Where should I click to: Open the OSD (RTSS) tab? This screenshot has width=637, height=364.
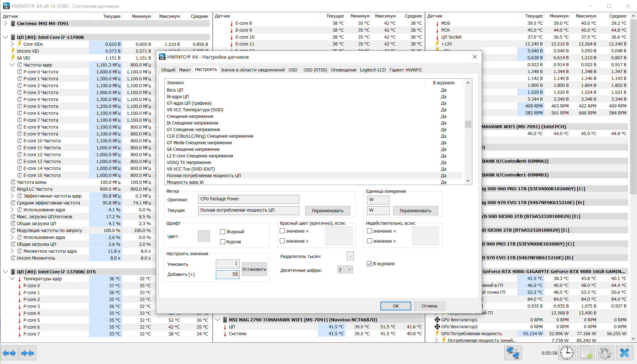point(315,70)
